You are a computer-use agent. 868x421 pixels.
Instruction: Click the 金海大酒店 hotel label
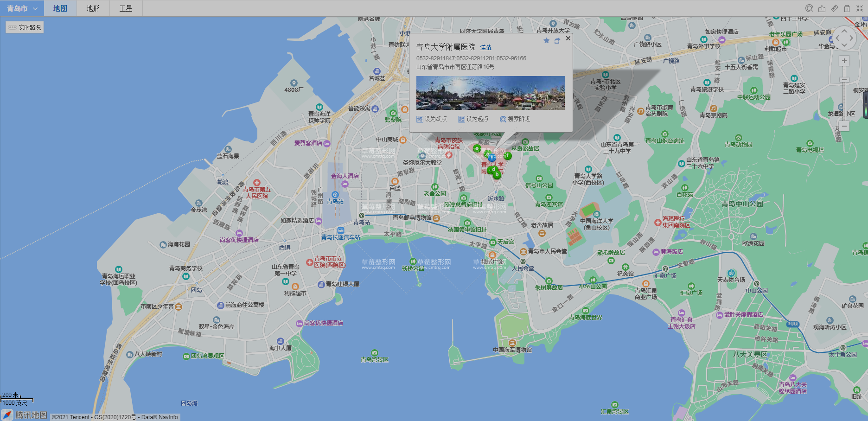(345, 176)
